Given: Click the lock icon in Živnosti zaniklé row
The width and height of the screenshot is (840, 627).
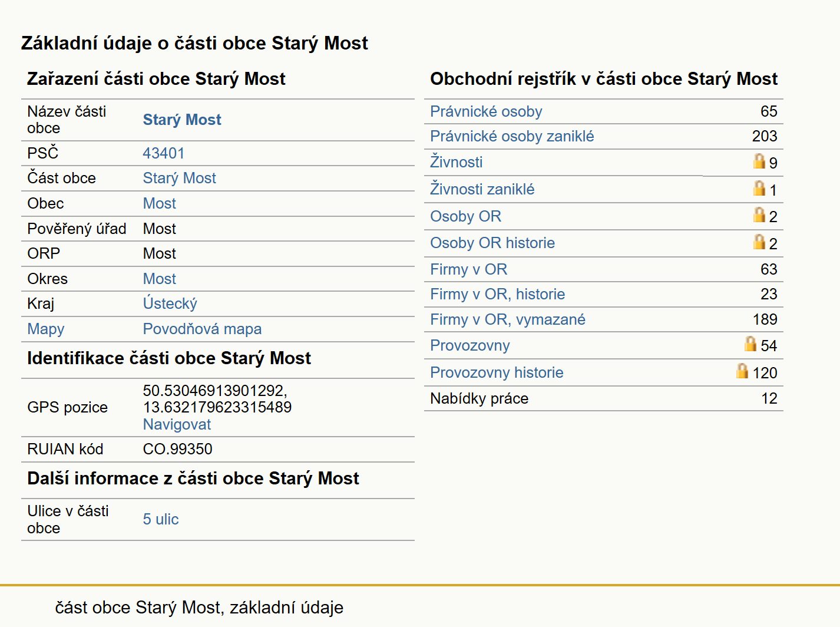Looking at the screenshot, I should tap(759, 188).
